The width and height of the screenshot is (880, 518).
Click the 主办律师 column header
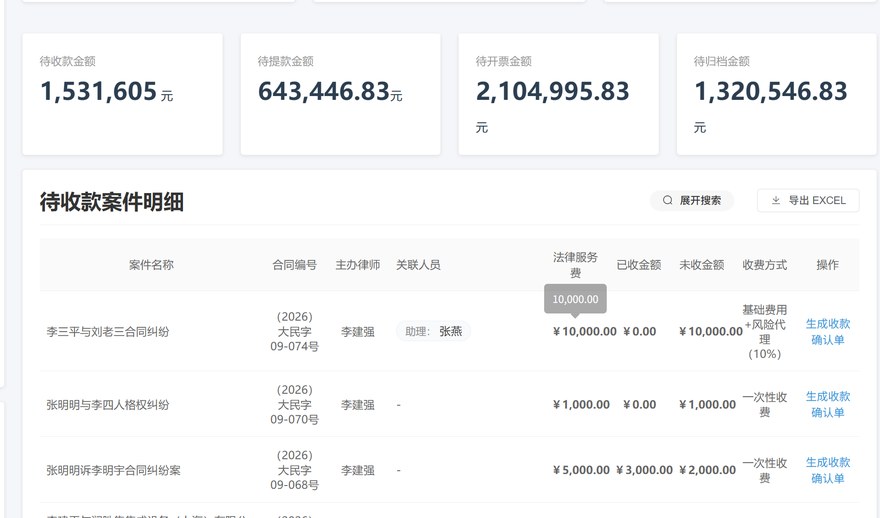pos(358,265)
